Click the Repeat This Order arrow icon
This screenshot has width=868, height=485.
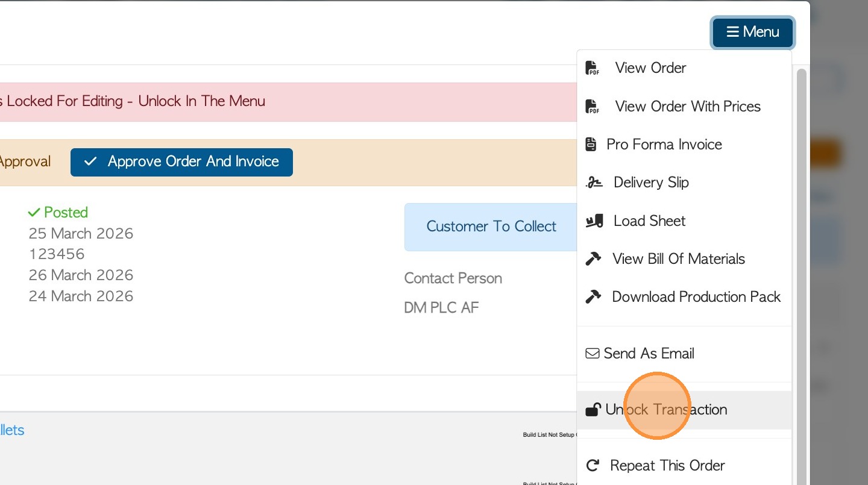point(593,466)
